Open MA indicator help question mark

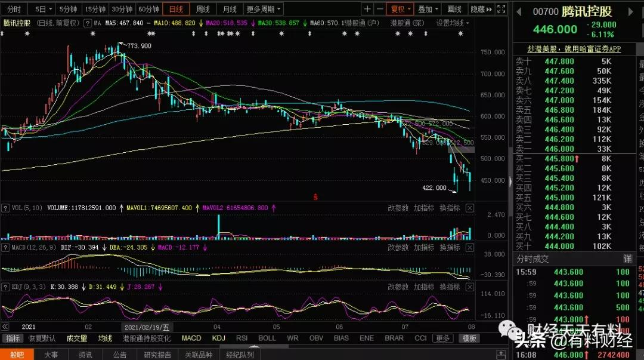coord(88,23)
